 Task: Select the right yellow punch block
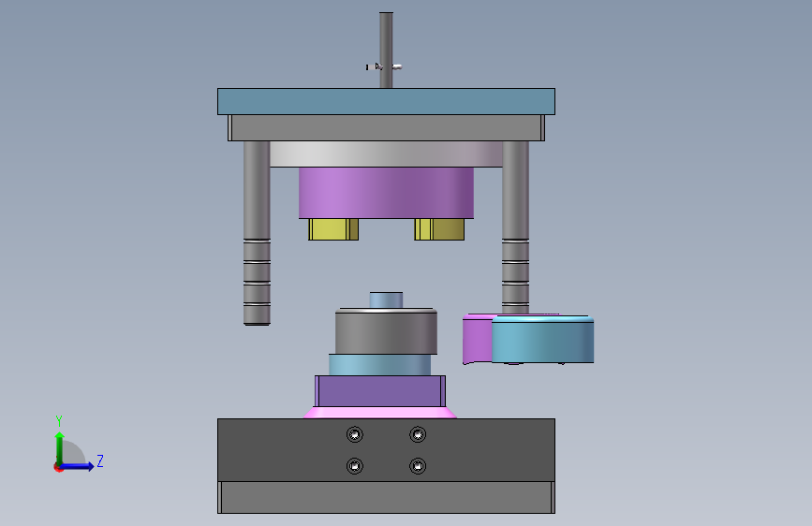pyautogui.click(x=439, y=229)
